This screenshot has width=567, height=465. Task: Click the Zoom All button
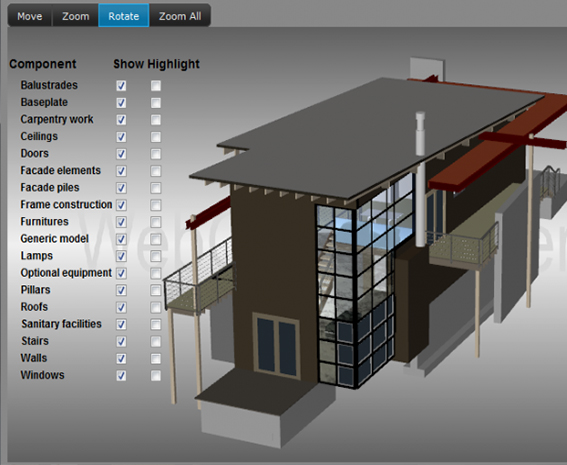pos(180,16)
